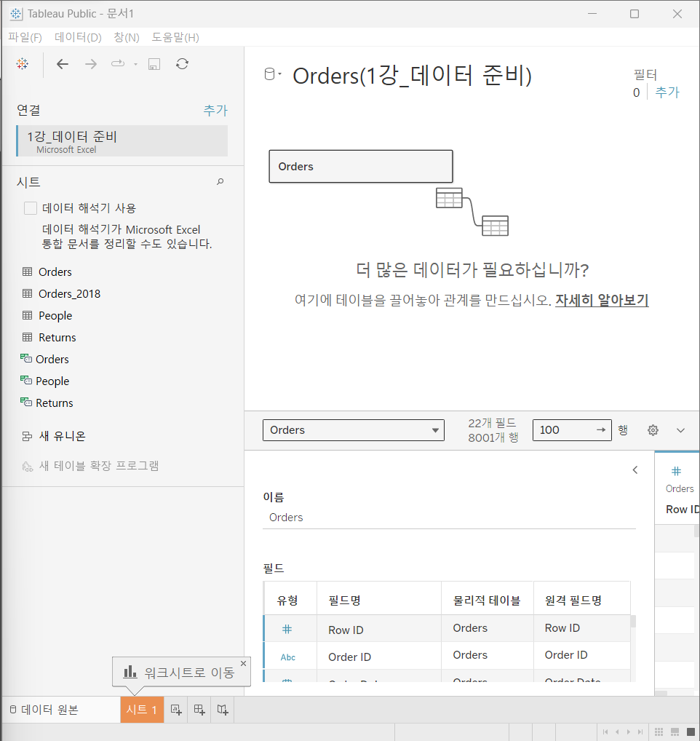Open the 도움말(H) menu
Screen dimensions: 700x741
(x=175, y=37)
